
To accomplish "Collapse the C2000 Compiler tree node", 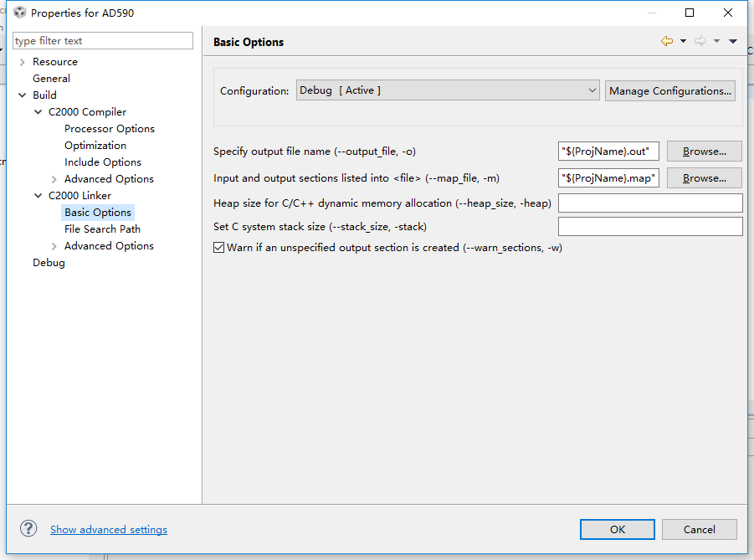I will tap(38, 112).
